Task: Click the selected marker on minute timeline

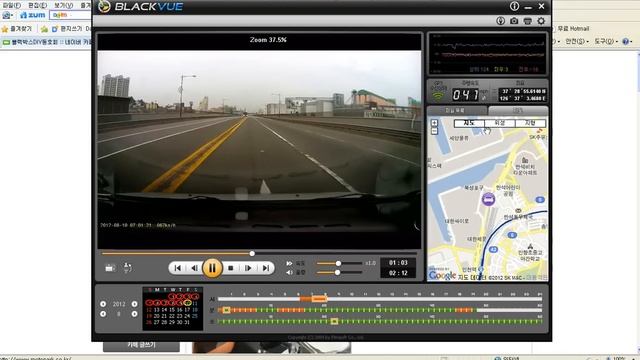Action: (226, 310)
